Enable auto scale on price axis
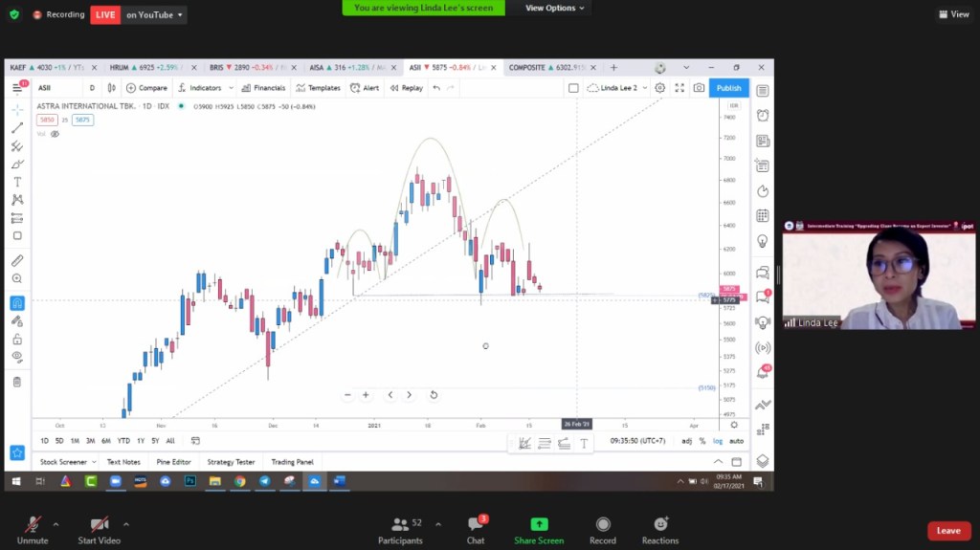Image resolution: width=980 pixels, height=550 pixels. pos(736,441)
